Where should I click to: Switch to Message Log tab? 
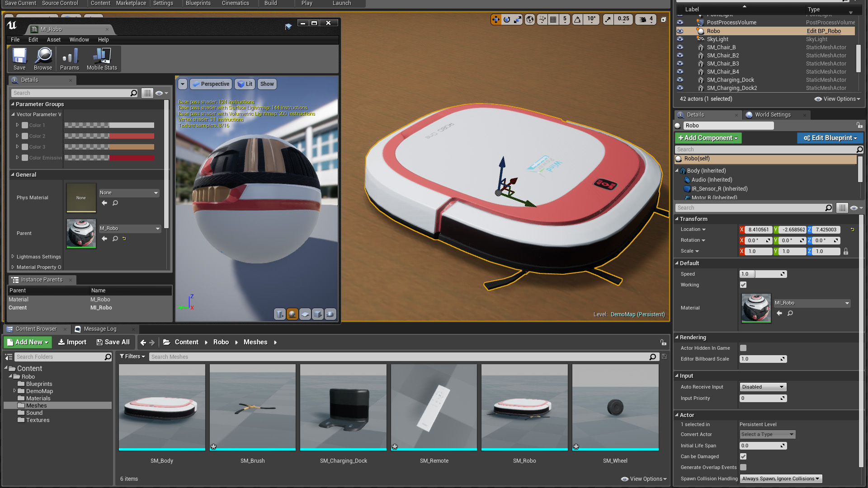click(100, 329)
